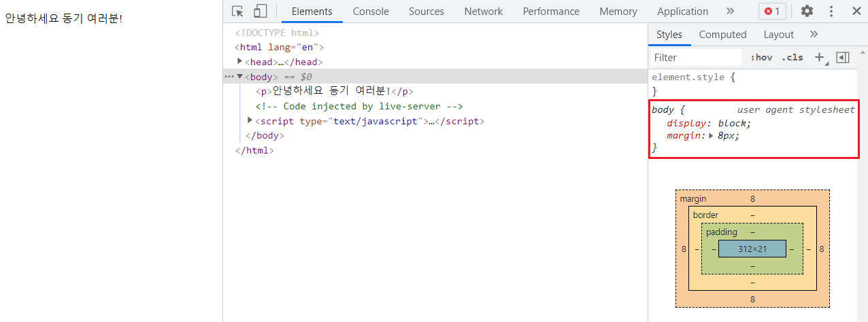Open DevTools settings gear
This screenshot has width=868, height=322.
pyautogui.click(x=807, y=11)
